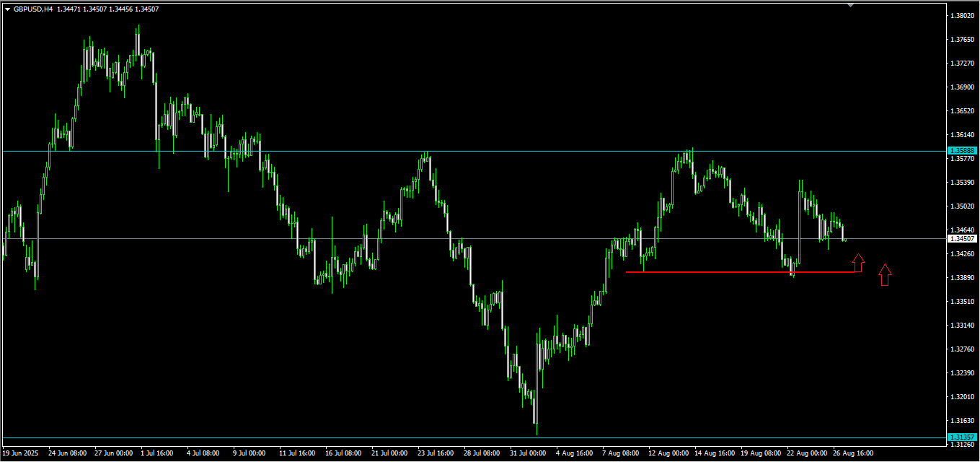Select the red horizontal support line
The height and width of the screenshot is (462, 980).
(743, 271)
